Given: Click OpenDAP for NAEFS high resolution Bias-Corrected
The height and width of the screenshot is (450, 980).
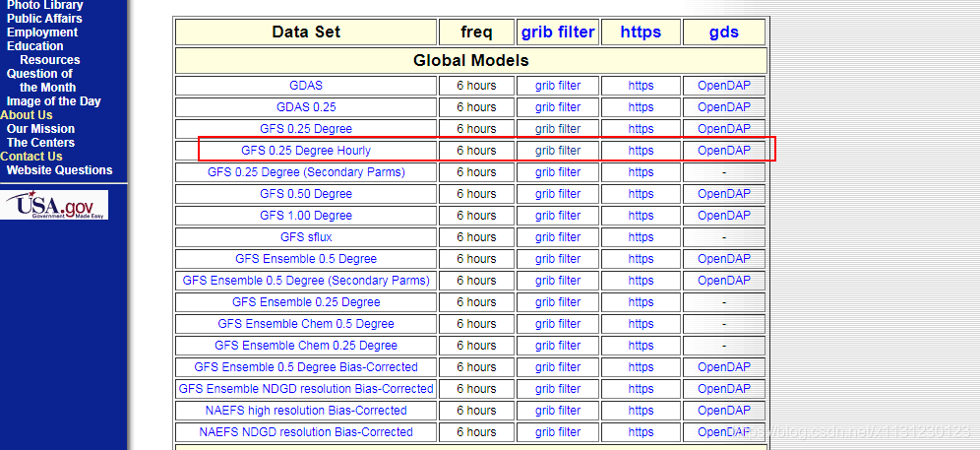Looking at the screenshot, I should coord(724,411).
